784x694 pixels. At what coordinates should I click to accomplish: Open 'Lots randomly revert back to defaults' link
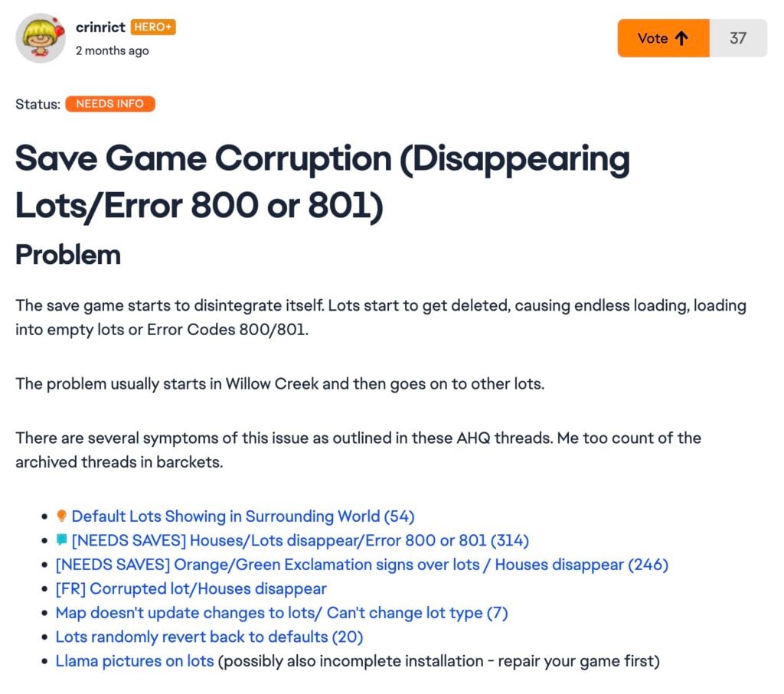(x=209, y=637)
